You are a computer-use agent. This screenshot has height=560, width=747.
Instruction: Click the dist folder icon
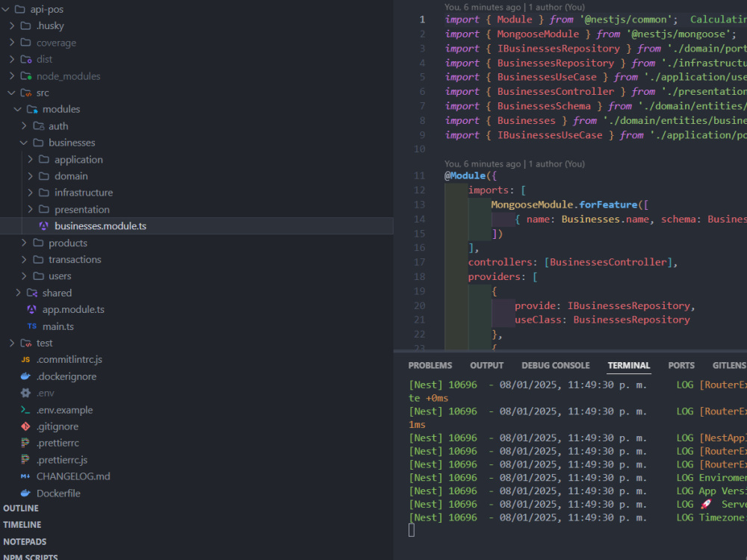point(25,59)
